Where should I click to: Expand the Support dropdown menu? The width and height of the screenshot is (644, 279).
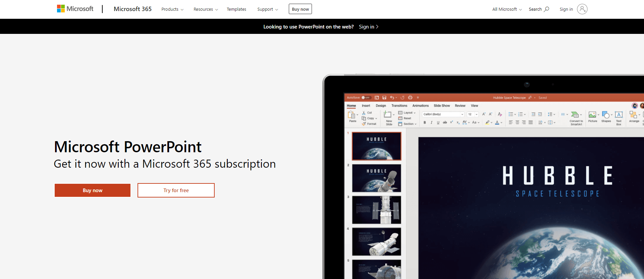pyautogui.click(x=268, y=9)
